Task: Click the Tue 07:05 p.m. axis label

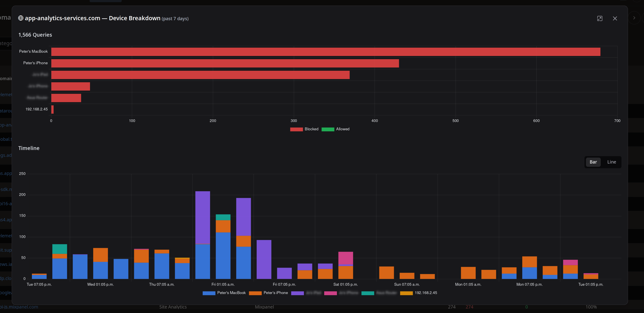Action: (x=39, y=284)
